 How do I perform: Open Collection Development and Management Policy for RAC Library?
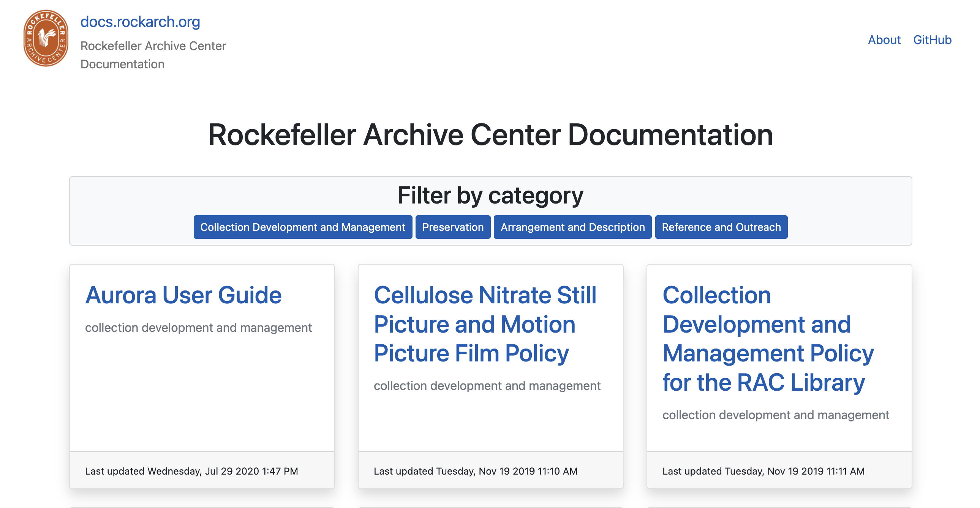click(x=768, y=338)
